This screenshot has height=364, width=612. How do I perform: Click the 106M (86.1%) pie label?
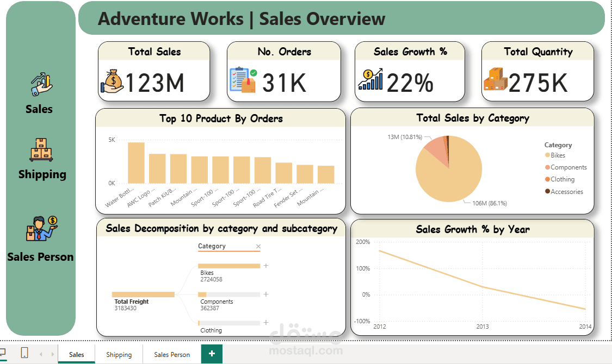coord(490,203)
